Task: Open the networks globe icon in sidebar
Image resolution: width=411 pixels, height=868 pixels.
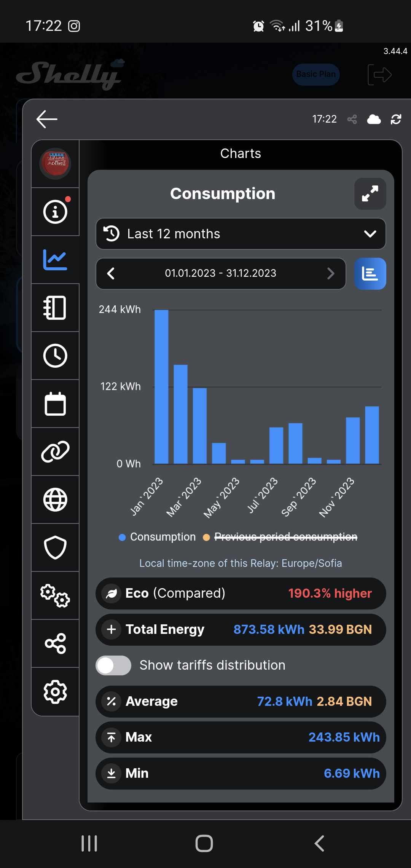Action: click(55, 499)
